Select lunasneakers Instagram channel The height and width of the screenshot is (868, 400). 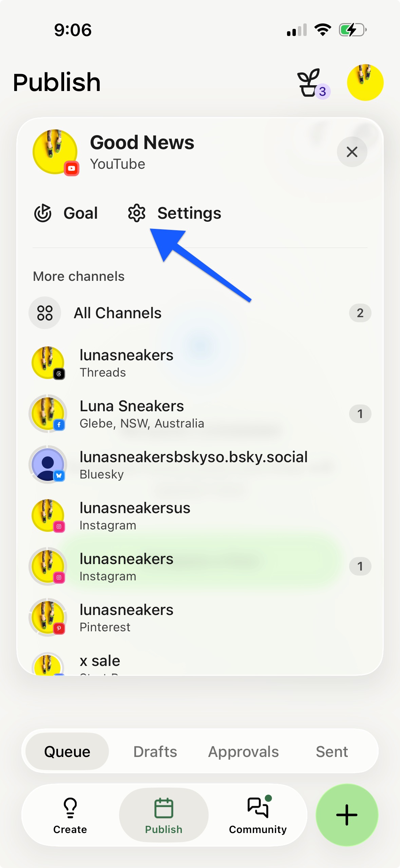pos(200,566)
